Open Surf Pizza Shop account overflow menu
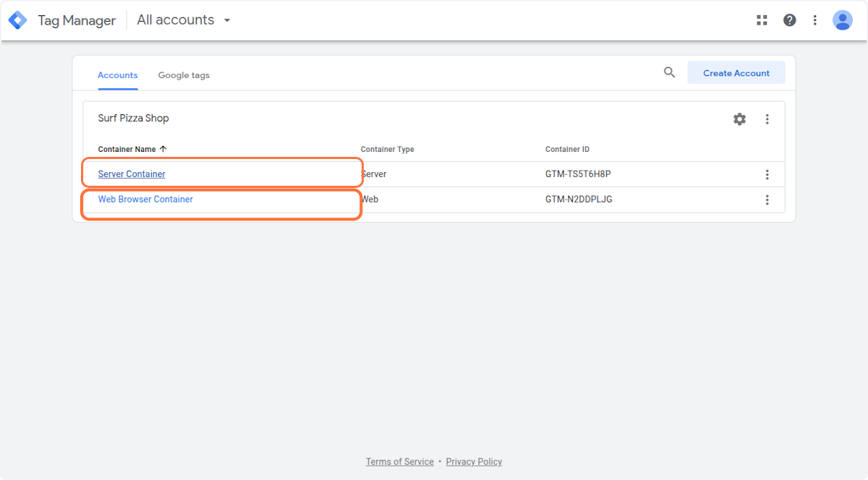 tap(767, 119)
